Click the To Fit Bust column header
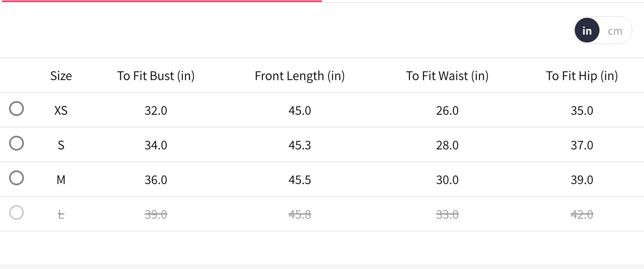Viewport: 644px width, 269px height. [x=156, y=76]
